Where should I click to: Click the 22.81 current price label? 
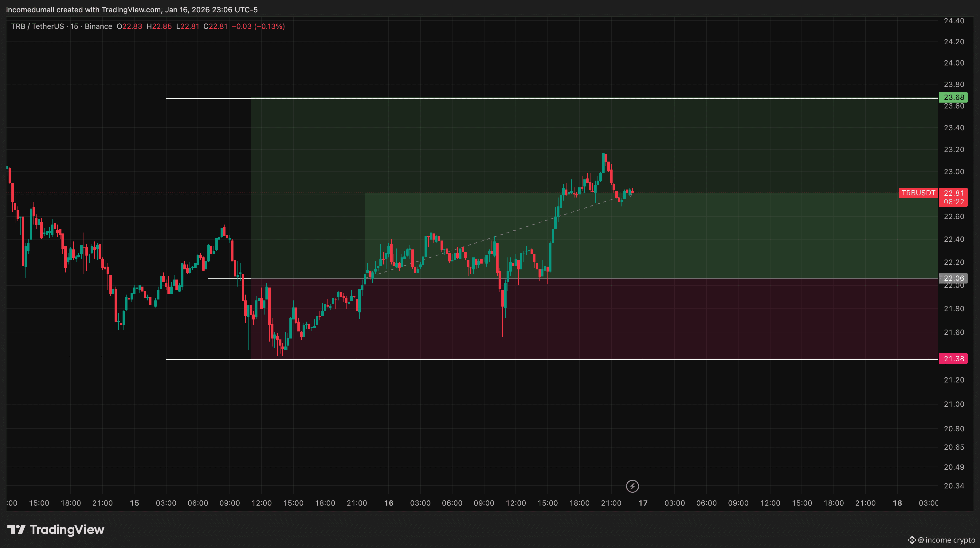[953, 193]
